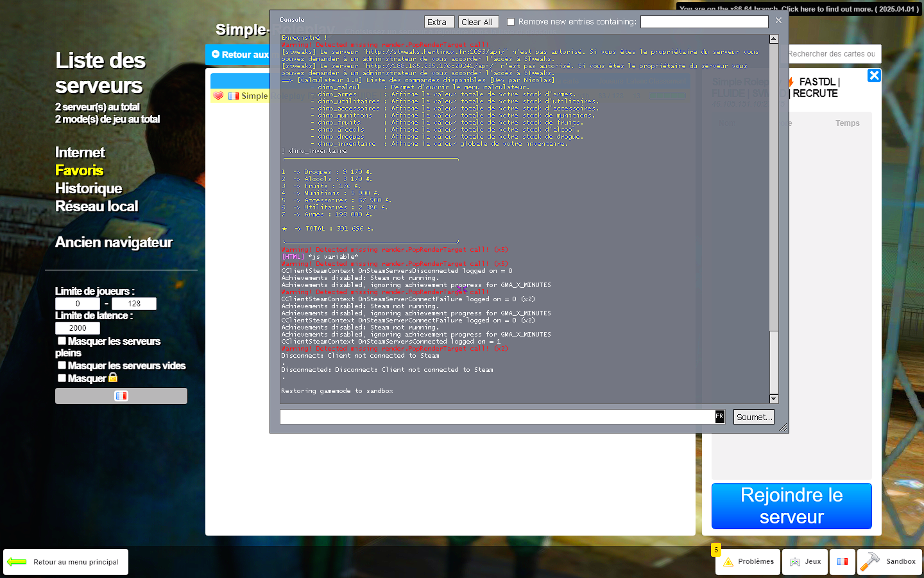The width and height of the screenshot is (924, 578).
Task: Enable Masquer password-locked servers checkbox
Action: [62, 378]
